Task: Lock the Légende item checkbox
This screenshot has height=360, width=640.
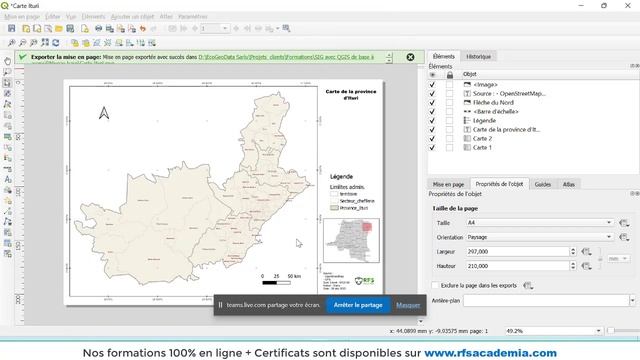Action: click(449, 120)
